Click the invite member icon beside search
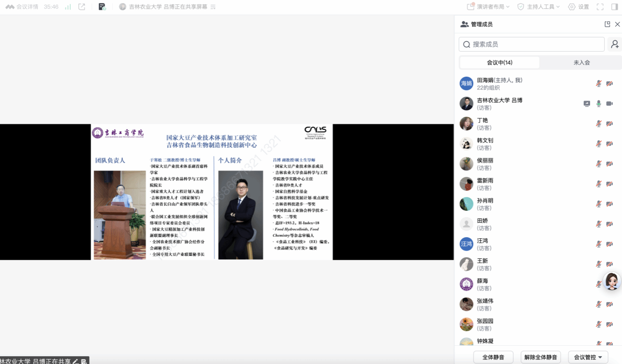Screen dimensions: 622x364 [615, 44]
